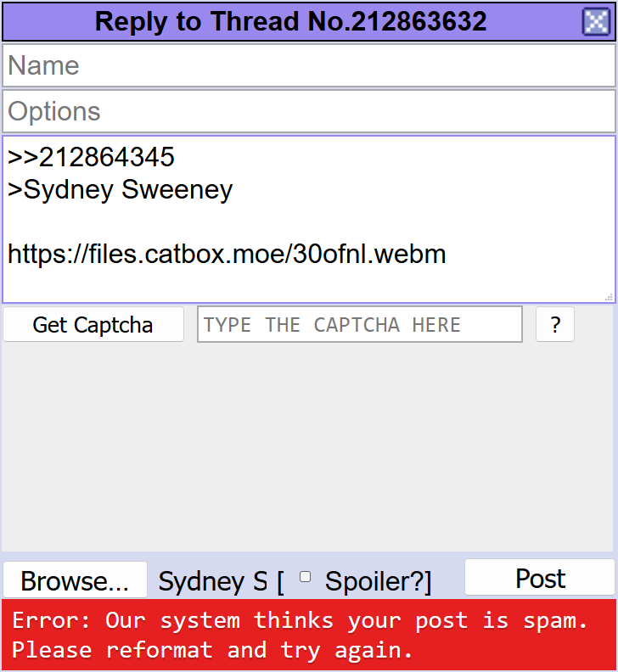Click the catbox.moe webm URL text
Viewport: 618px width, 672px height.
tap(227, 255)
